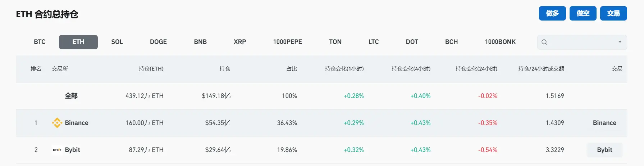Click the Binance logo icon
The height and width of the screenshot is (166, 644).
click(x=57, y=123)
